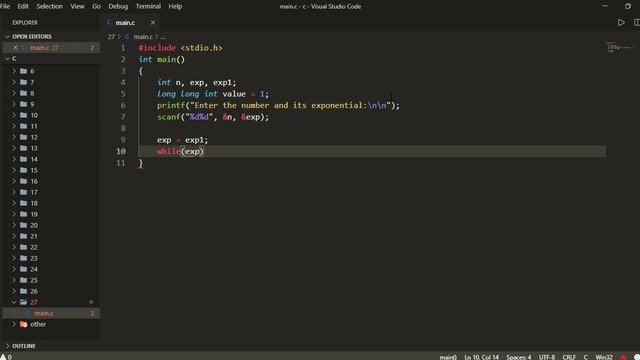Click Ln 10, Col 14 in status bar
Image resolution: width=640 pixels, height=360 pixels.
[481, 357]
